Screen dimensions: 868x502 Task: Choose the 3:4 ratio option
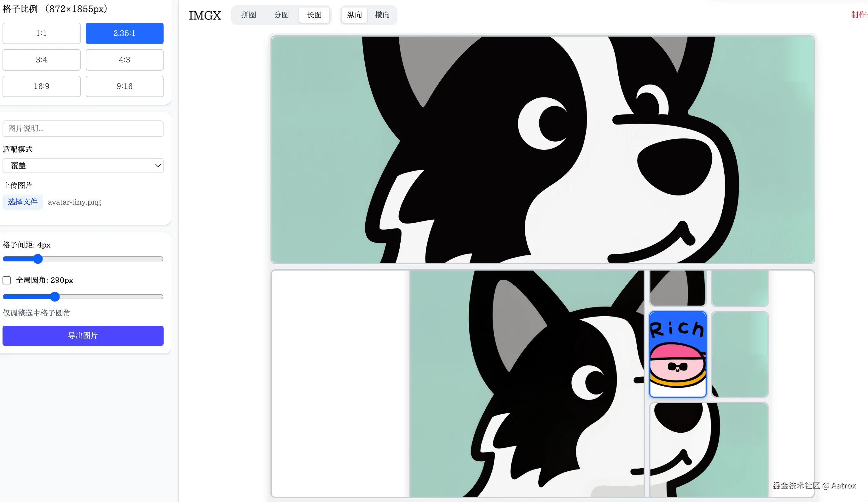pos(41,60)
